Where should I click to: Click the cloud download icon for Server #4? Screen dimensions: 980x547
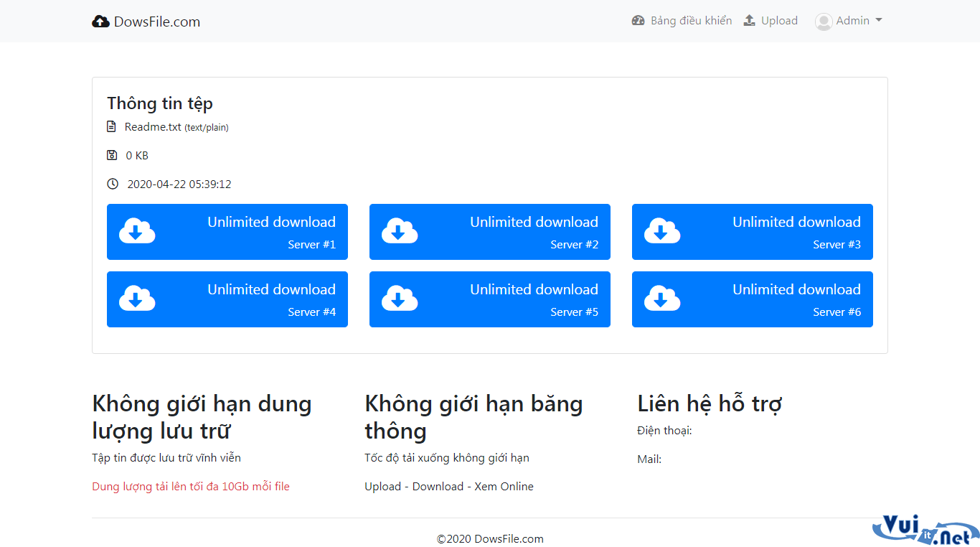point(137,299)
